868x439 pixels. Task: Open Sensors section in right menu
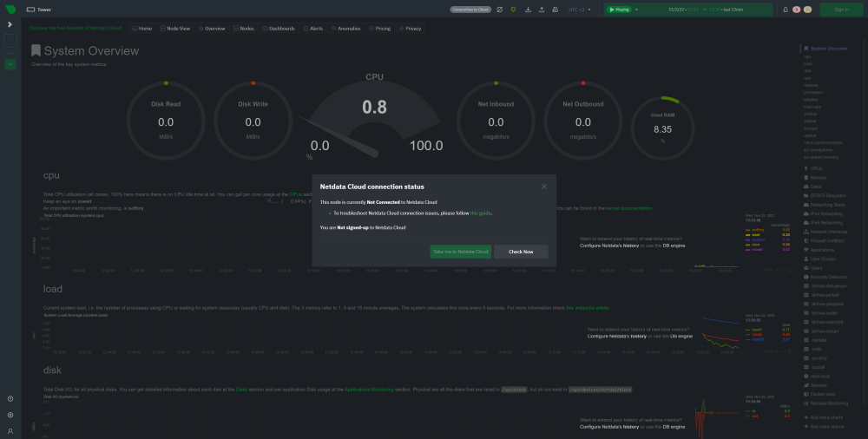(x=815, y=385)
